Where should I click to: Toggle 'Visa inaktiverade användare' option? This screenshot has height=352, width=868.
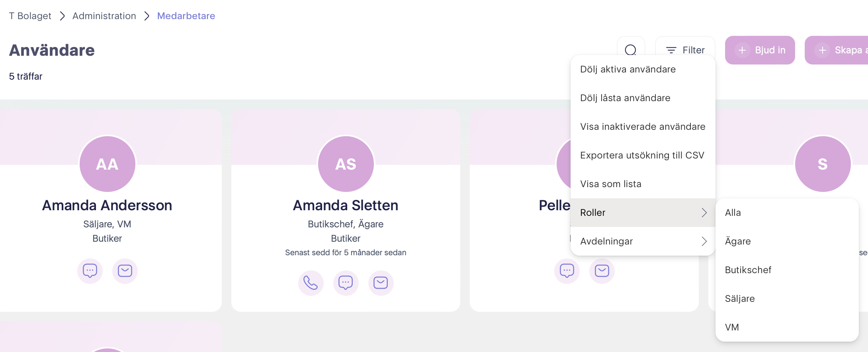coord(643,127)
